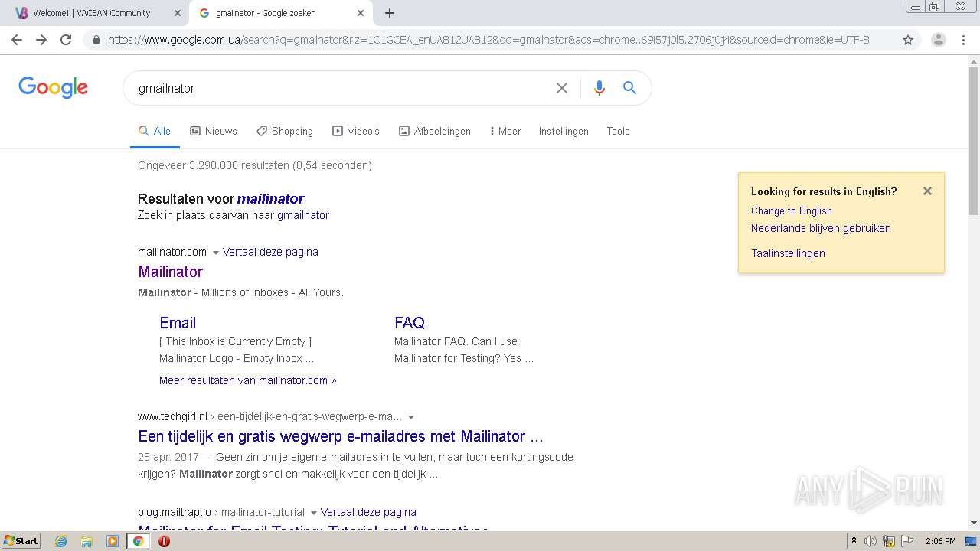Switch to the Nieuws results tab

[214, 131]
